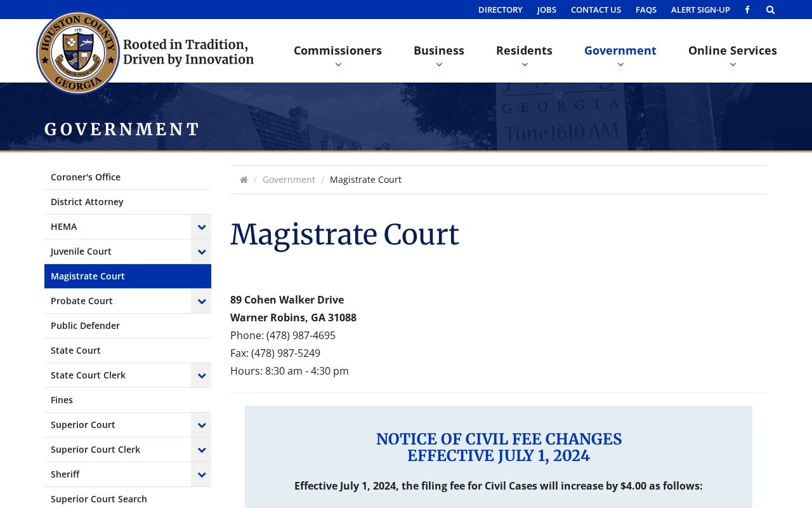
Task: Click the hours 8:30 am - 4:30 pm
Action: [x=307, y=371]
